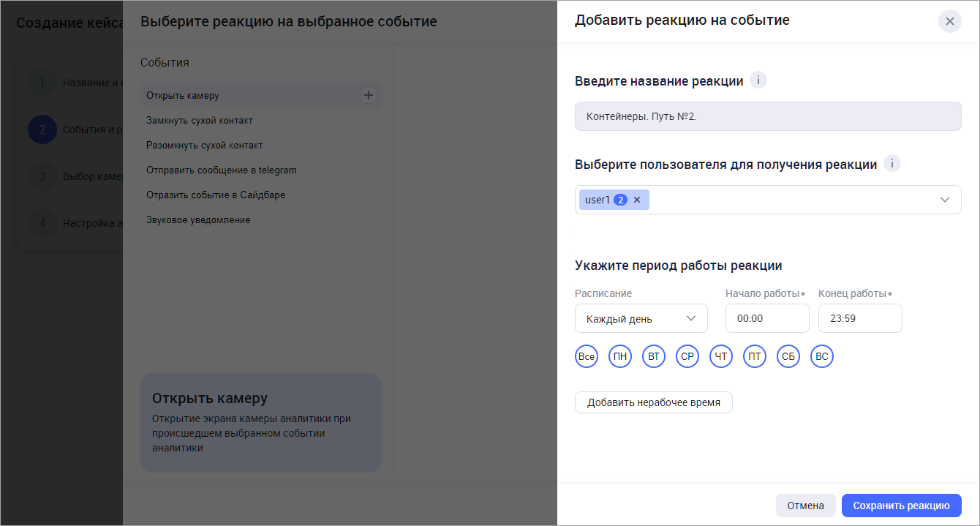Screen dimensions: 980x526
Task: Select Замкнуть сухой контакт event
Action: coord(200,121)
